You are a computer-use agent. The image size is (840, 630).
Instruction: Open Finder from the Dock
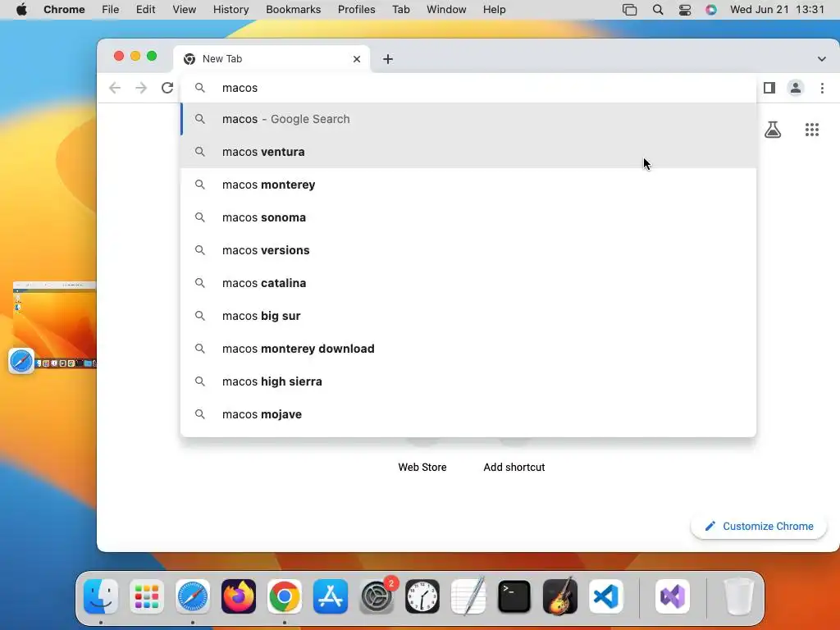pos(101,596)
